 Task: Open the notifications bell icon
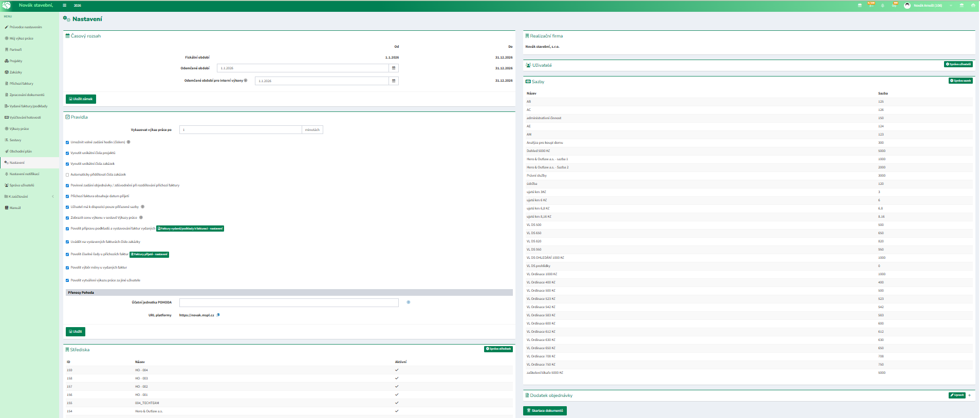883,6
